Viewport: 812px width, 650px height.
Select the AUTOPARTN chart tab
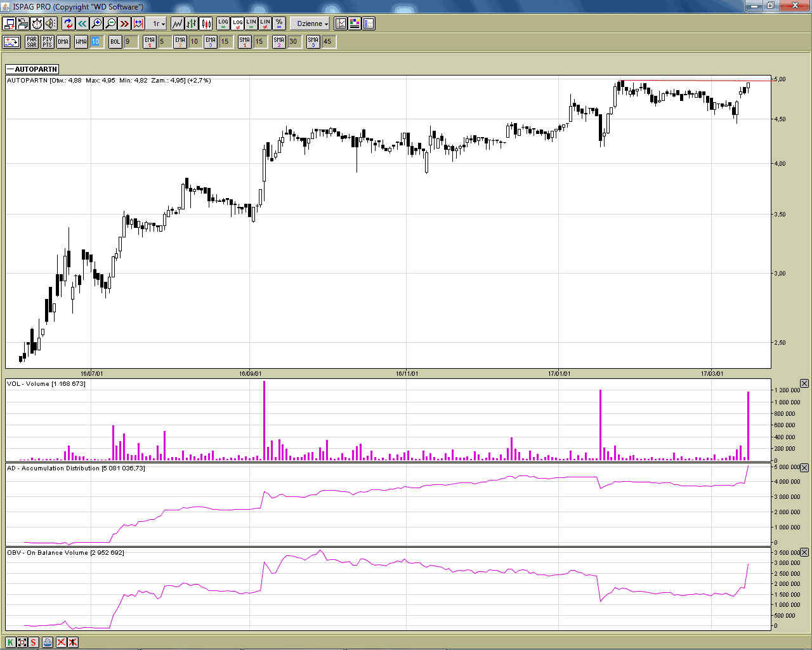(x=32, y=69)
